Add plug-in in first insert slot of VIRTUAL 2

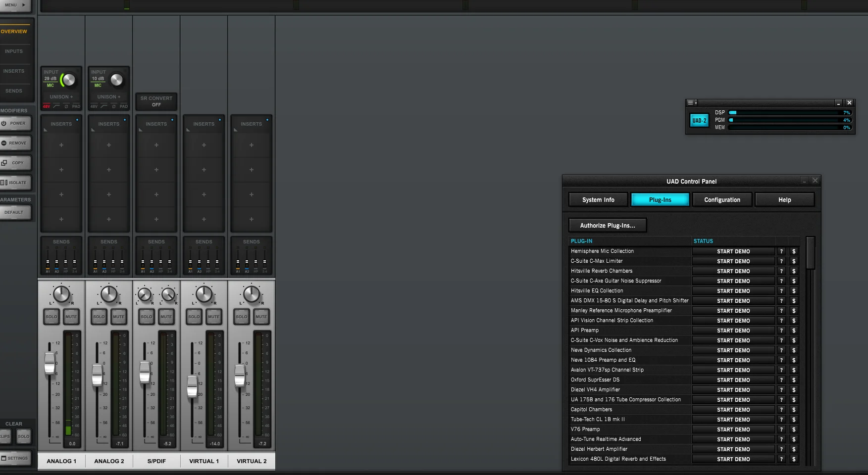252,145
